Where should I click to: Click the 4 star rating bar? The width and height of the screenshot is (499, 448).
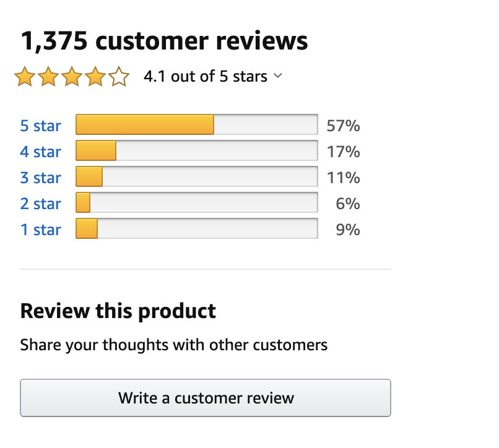point(196,150)
